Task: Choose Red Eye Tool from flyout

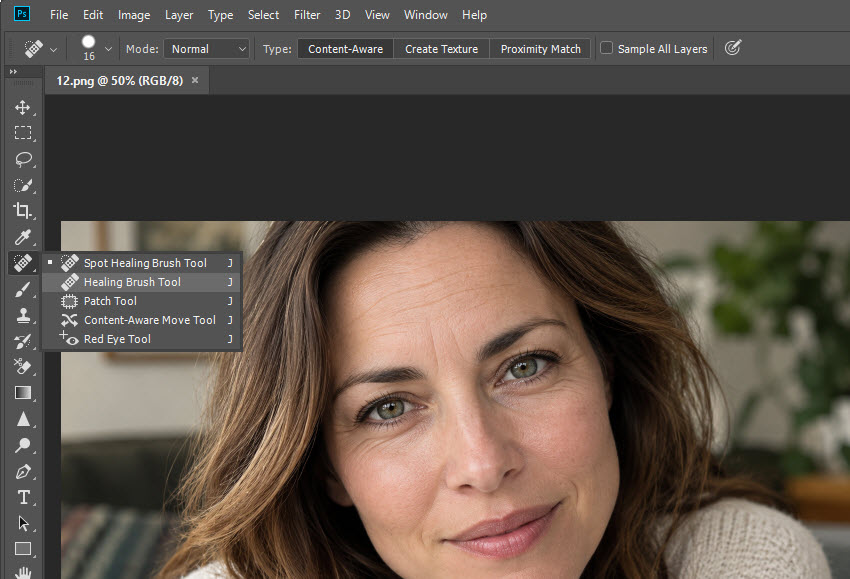Action: (141, 339)
